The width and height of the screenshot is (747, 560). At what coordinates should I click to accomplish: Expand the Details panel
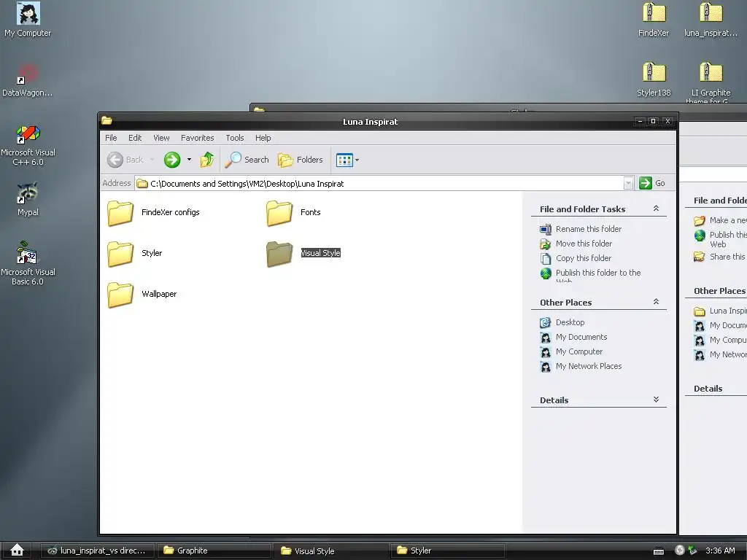pyautogui.click(x=656, y=400)
